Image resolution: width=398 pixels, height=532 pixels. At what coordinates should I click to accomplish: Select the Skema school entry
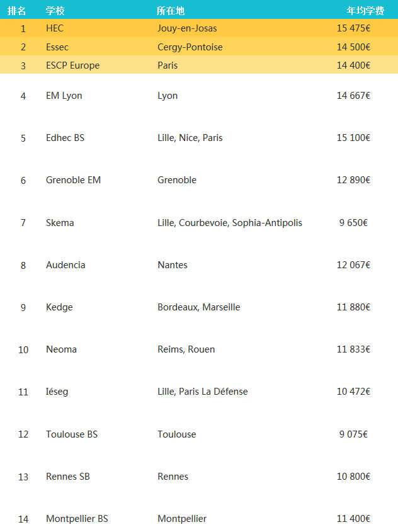coord(60,223)
